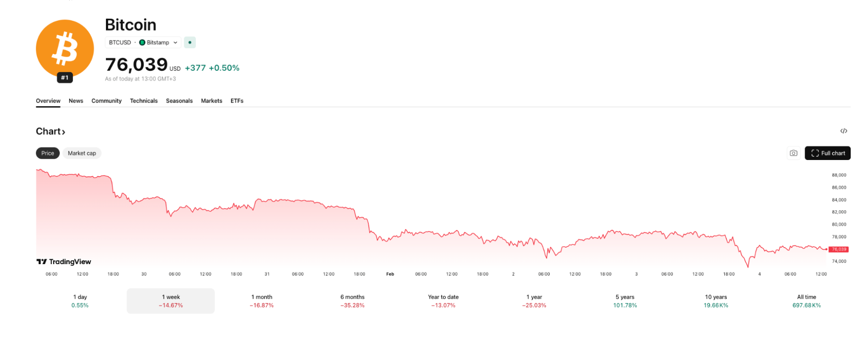
Task: Click the red 76,039 price label
Action: click(x=838, y=249)
